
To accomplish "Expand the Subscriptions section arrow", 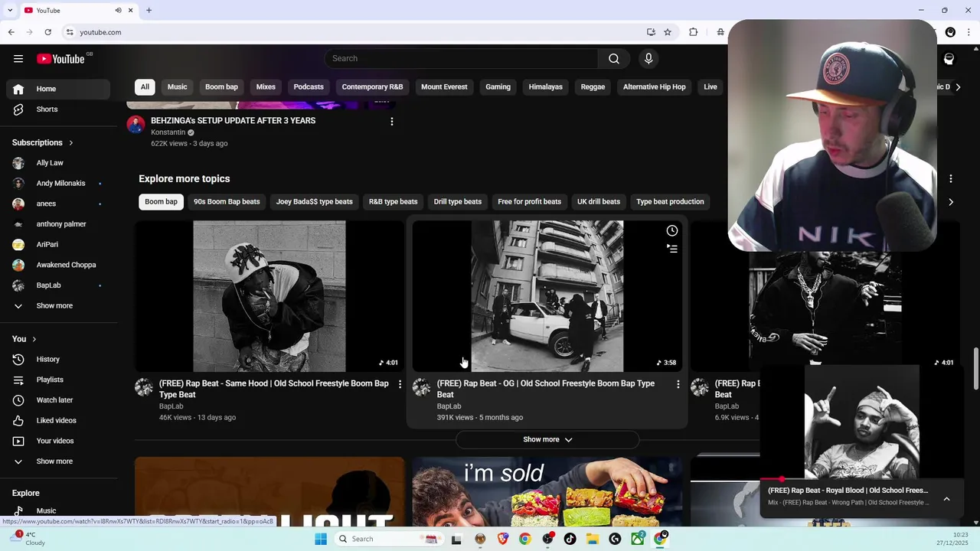I will pyautogui.click(x=71, y=143).
